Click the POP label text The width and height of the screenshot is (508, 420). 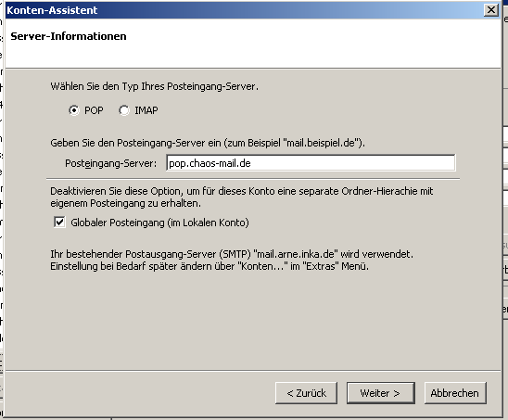click(x=94, y=110)
